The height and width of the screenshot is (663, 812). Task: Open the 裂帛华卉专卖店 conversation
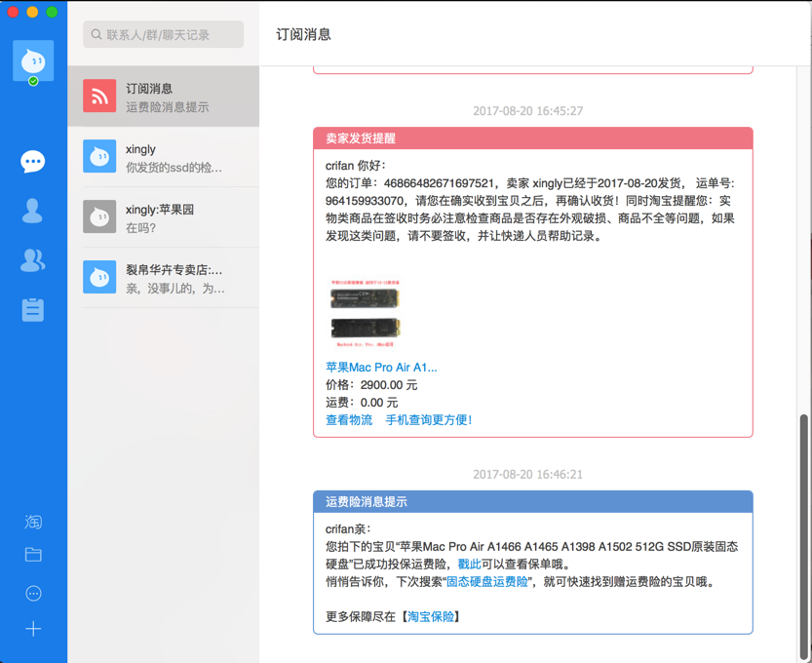click(x=163, y=278)
